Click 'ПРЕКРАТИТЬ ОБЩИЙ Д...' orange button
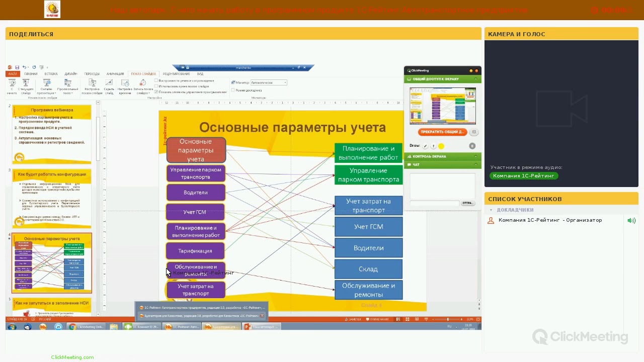Screen dimensions: 644x362 (x=443, y=132)
